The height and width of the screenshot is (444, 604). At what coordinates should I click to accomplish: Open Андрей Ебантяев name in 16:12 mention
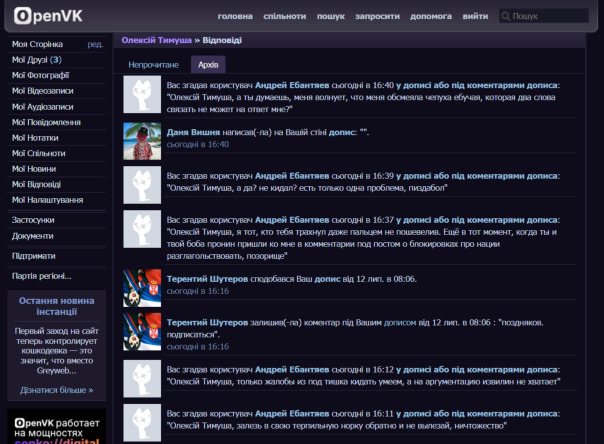tap(292, 370)
